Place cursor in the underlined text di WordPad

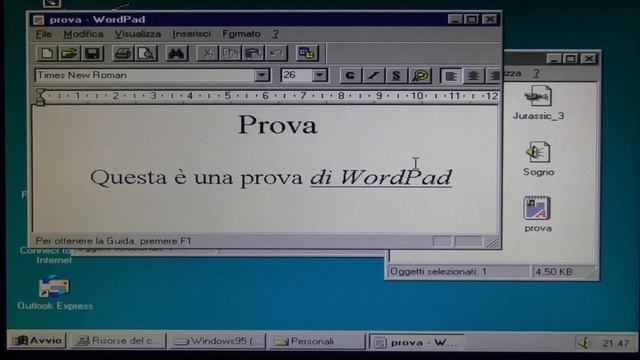[381, 177]
